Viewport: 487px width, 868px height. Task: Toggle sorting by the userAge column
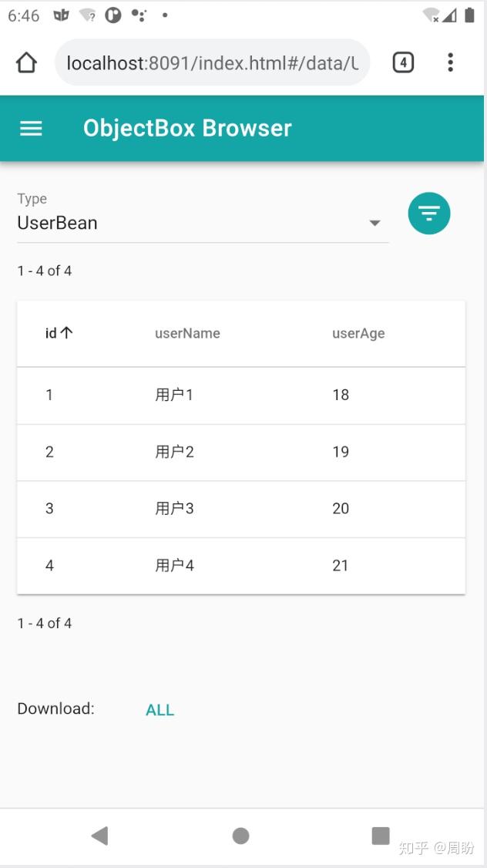(358, 333)
